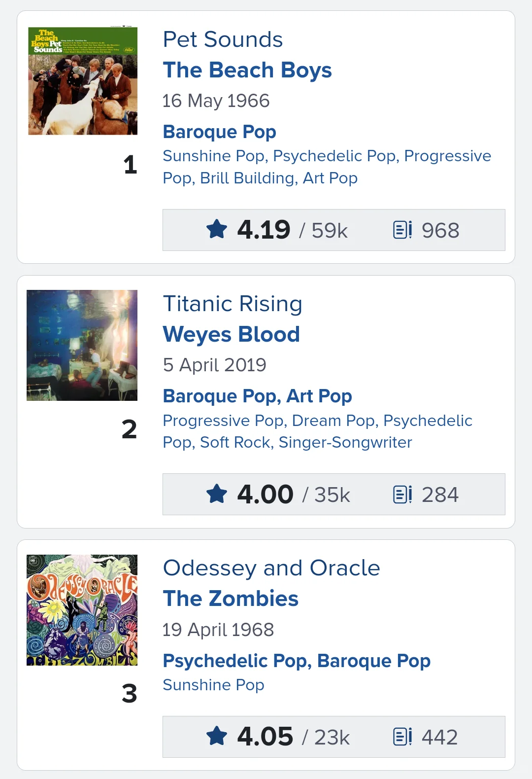Select Sunshine Pop under Odessey and Oracle
The height and width of the screenshot is (779, 532).
[x=213, y=685]
